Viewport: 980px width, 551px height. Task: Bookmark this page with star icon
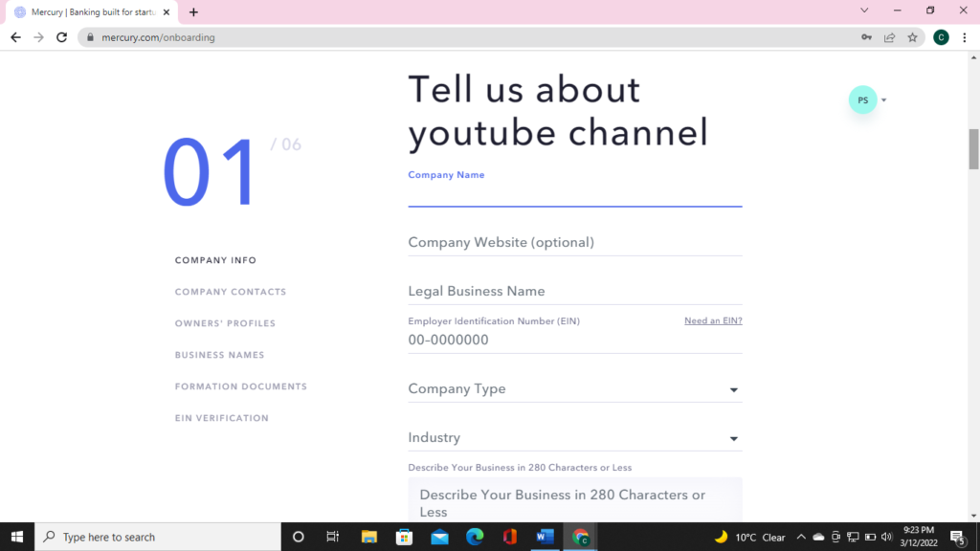click(912, 37)
